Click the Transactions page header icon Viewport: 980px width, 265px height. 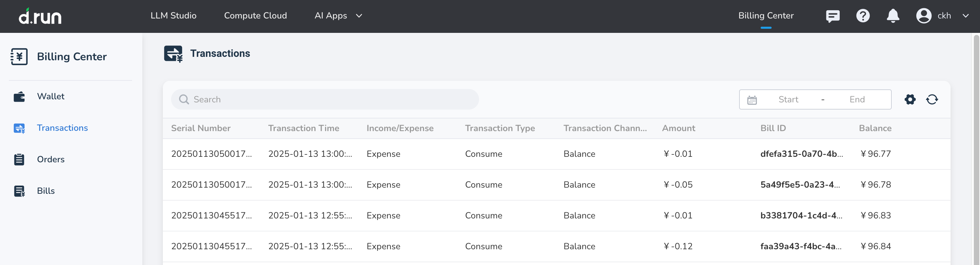174,53
